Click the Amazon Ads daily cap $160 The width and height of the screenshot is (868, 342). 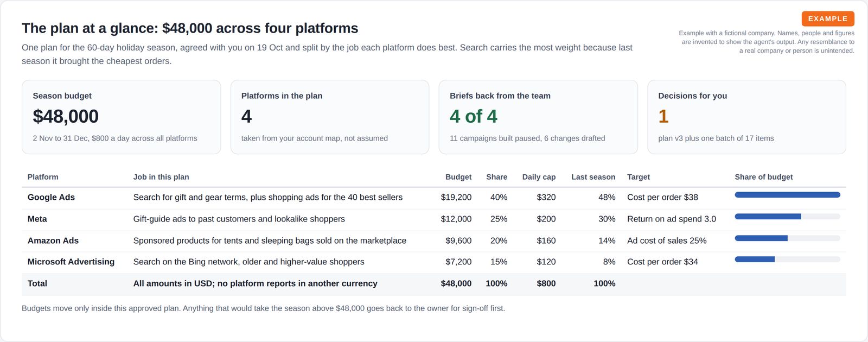coord(546,240)
